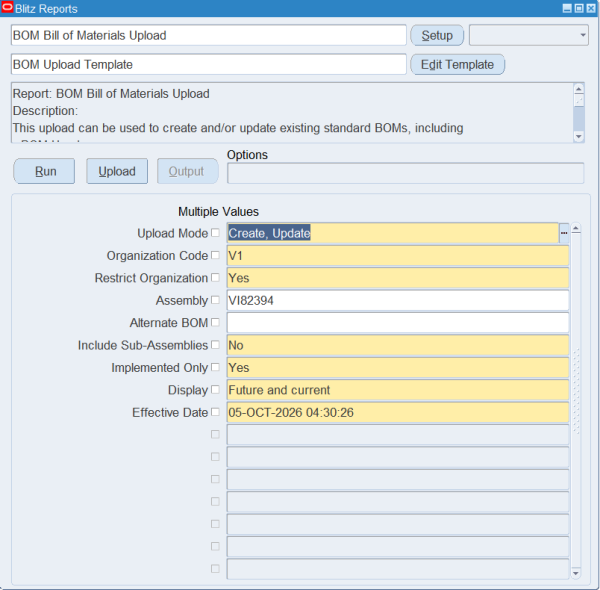Click the Implemented Only field Yes
This screenshot has height=590, width=600.
398,367
